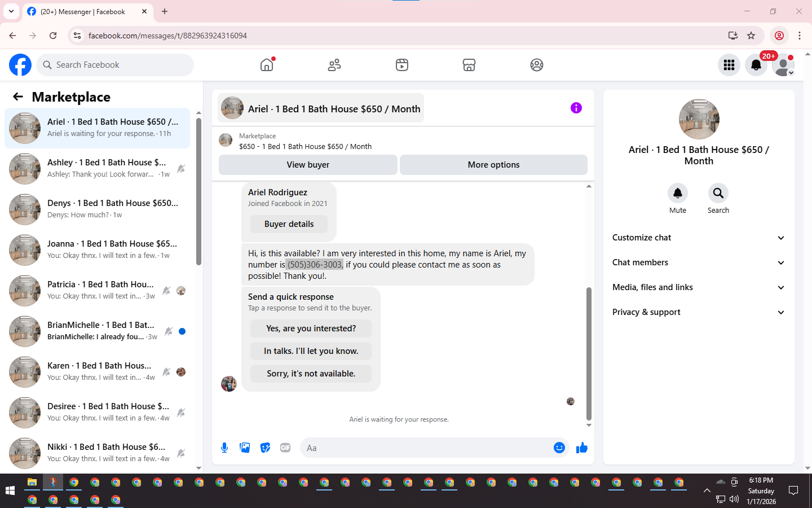Screen dimensions: 812x508
Task: Expand Media, files and links section
Action: tap(699, 287)
